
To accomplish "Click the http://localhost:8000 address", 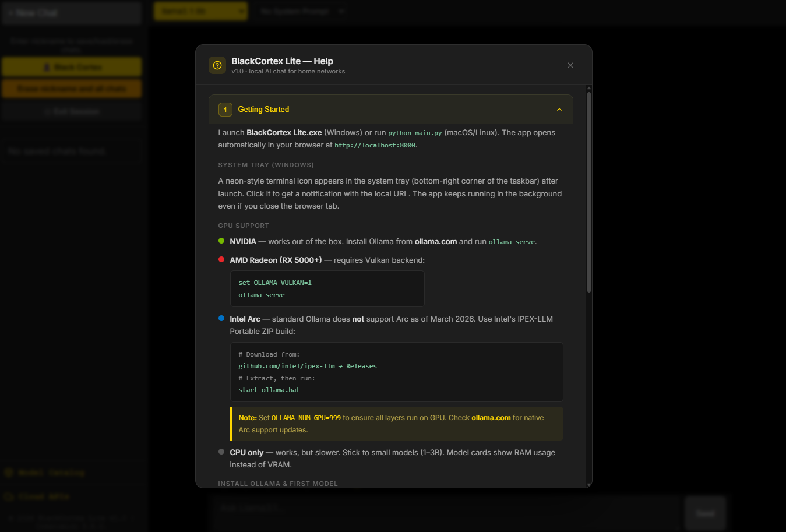I will 375,145.
